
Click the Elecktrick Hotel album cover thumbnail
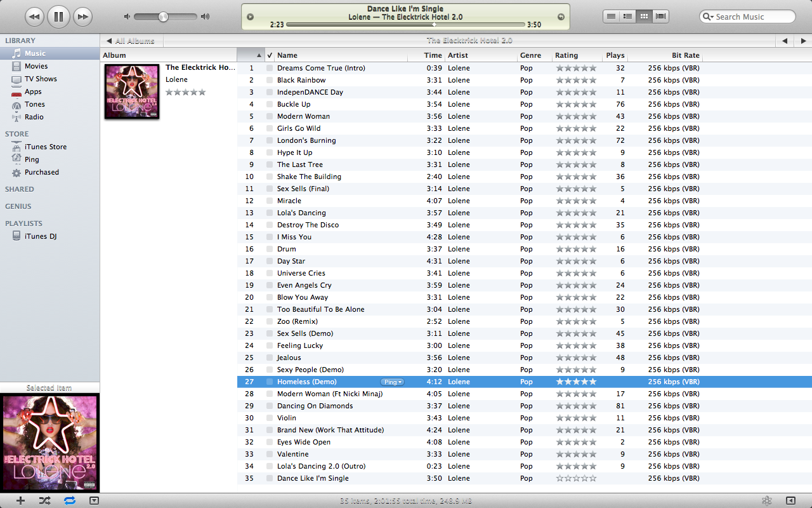click(132, 91)
